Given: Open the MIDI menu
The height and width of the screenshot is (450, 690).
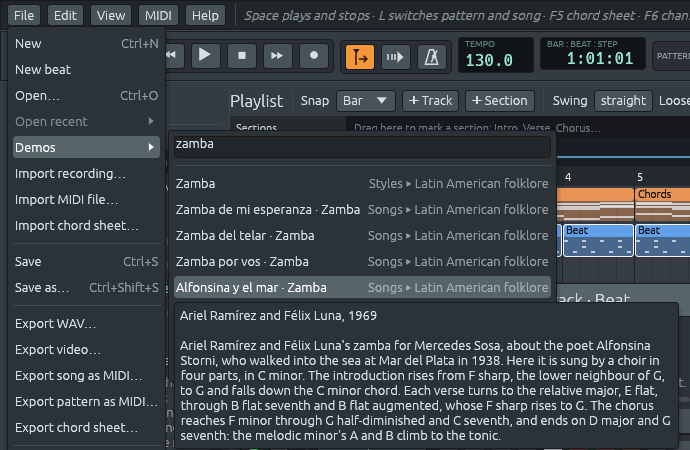Looking at the screenshot, I should coord(158,15).
